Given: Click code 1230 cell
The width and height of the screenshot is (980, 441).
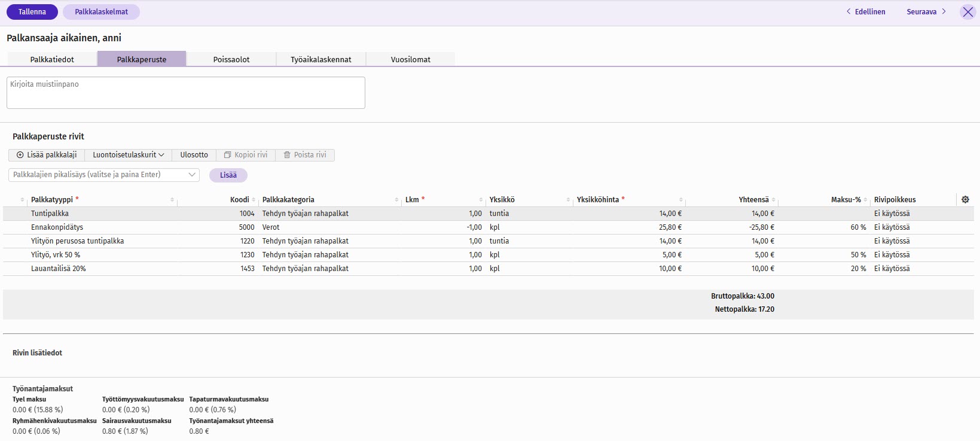Looking at the screenshot, I should point(247,255).
